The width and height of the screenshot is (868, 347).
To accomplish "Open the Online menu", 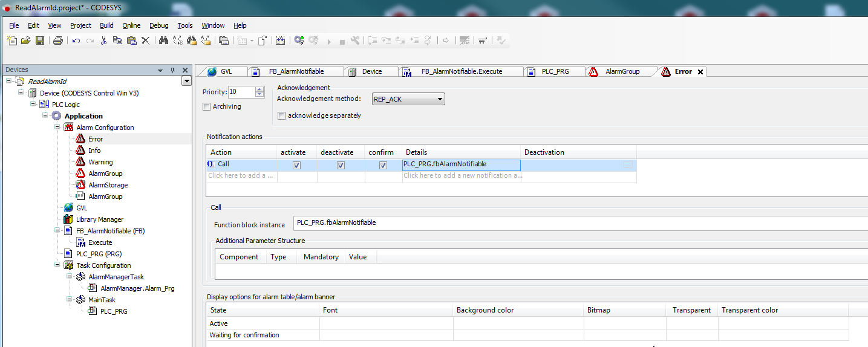I will 131,25.
